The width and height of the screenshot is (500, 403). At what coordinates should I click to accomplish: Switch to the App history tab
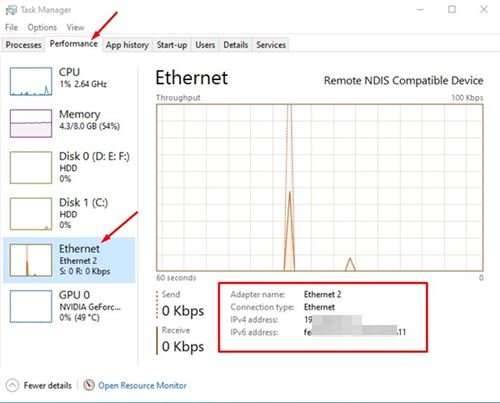click(x=127, y=45)
